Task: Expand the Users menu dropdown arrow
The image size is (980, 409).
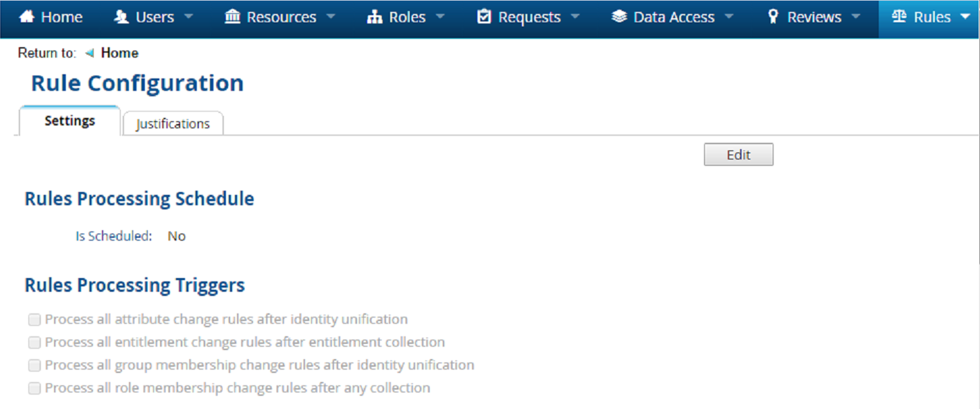Action: [x=189, y=17]
